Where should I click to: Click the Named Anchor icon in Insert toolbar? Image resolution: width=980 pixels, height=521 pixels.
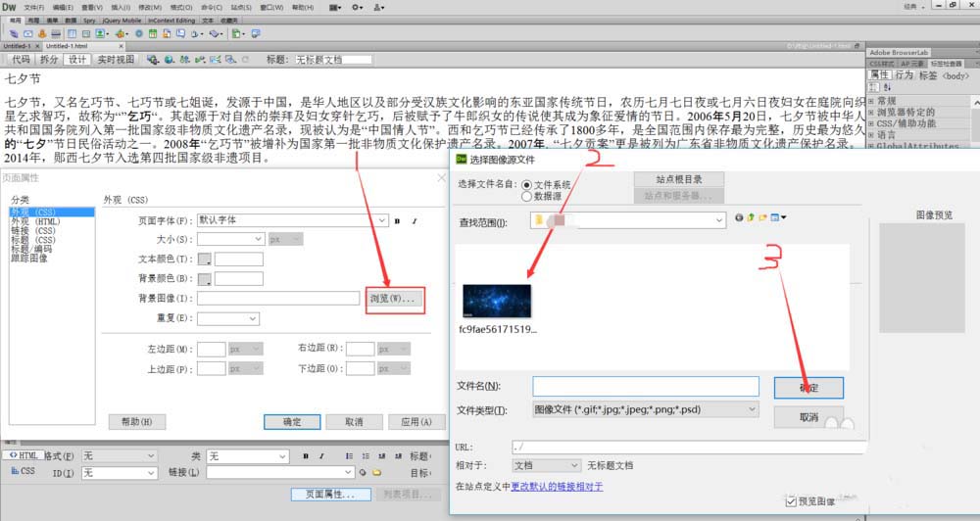(42, 33)
